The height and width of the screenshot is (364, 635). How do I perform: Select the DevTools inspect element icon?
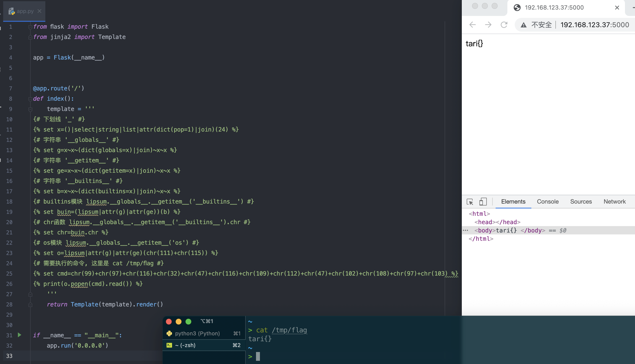(470, 202)
